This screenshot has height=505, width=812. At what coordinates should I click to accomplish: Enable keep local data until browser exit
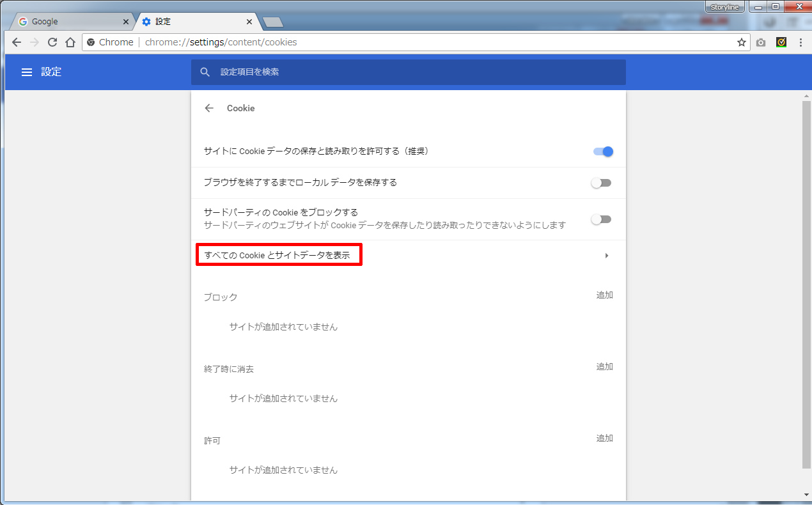tap(601, 183)
